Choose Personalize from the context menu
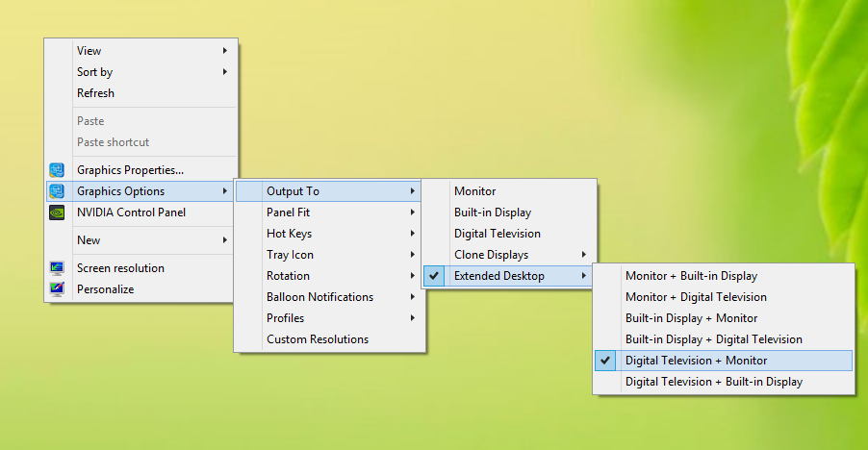 (140, 289)
